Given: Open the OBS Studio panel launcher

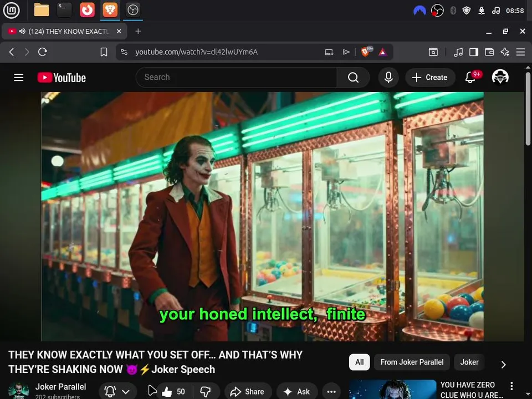Looking at the screenshot, I should point(132,10).
